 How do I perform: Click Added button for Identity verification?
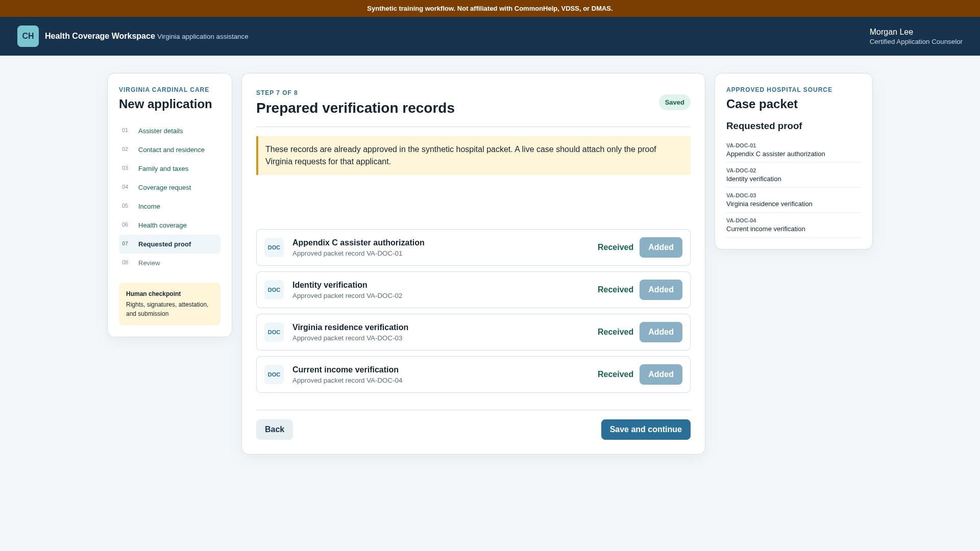coord(660,290)
